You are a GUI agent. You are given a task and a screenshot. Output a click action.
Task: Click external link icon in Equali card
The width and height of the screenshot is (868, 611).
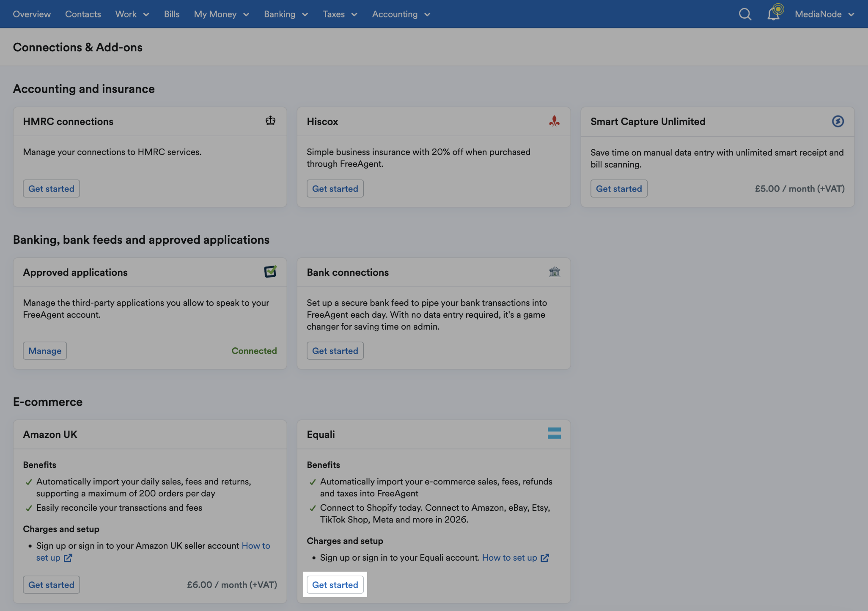click(545, 558)
